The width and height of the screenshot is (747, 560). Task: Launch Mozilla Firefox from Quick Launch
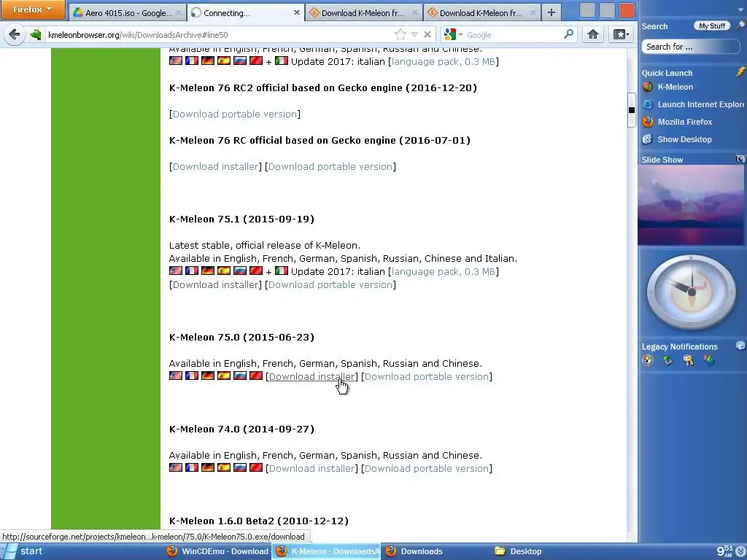(x=677, y=122)
